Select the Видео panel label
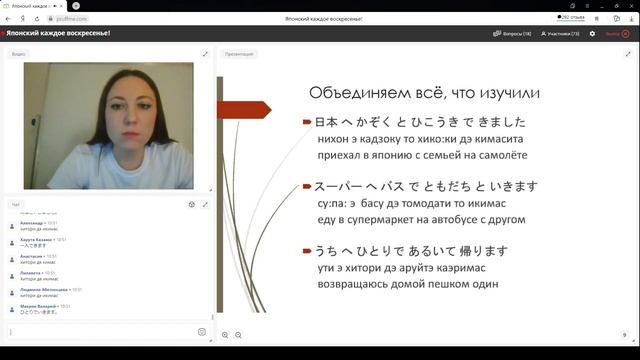The width and height of the screenshot is (640, 360). pyautogui.click(x=18, y=54)
